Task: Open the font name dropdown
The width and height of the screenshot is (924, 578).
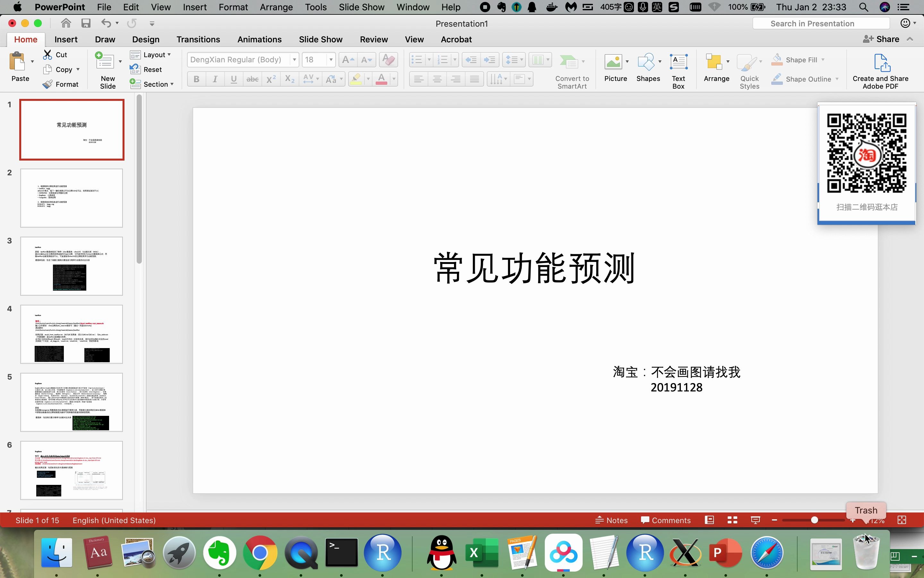Action: (x=295, y=60)
